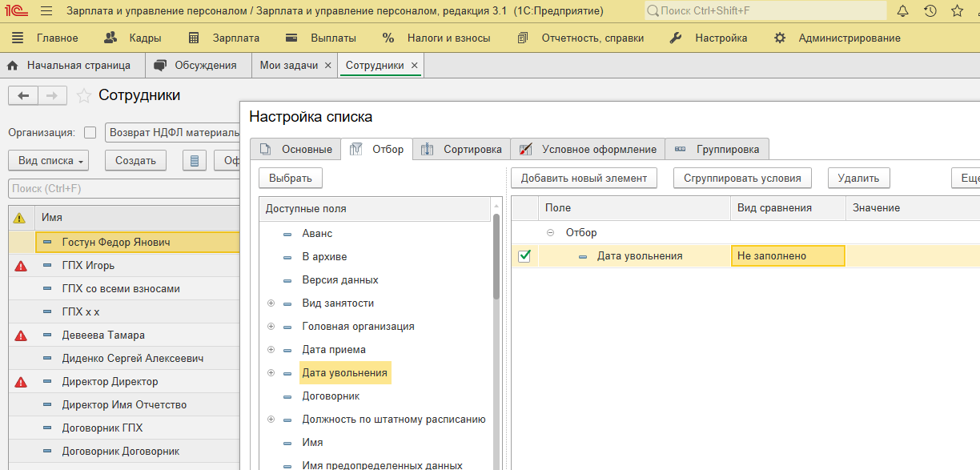Open the Обсуждения tab

click(x=198, y=66)
